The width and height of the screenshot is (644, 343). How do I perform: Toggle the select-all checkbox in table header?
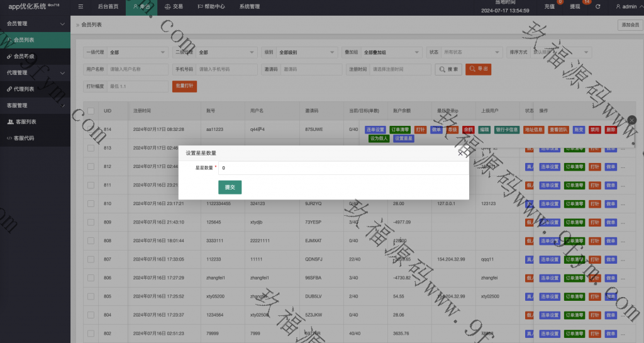pos(91,110)
